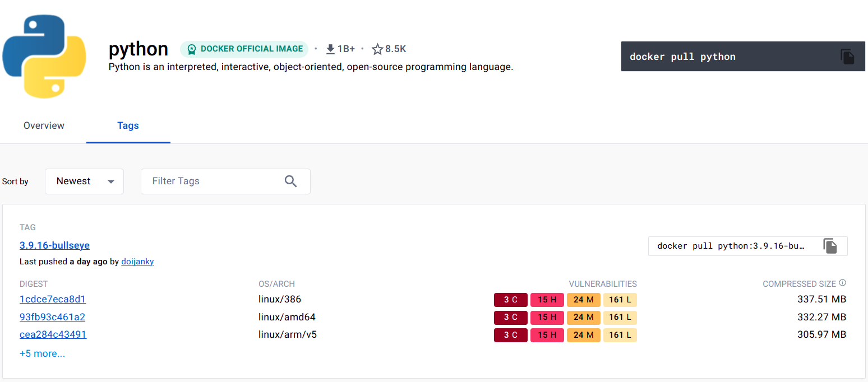This screenshot has width=868, height=382.
Task: Open digest 93fb93c461a2
Action: coord(52,317)
